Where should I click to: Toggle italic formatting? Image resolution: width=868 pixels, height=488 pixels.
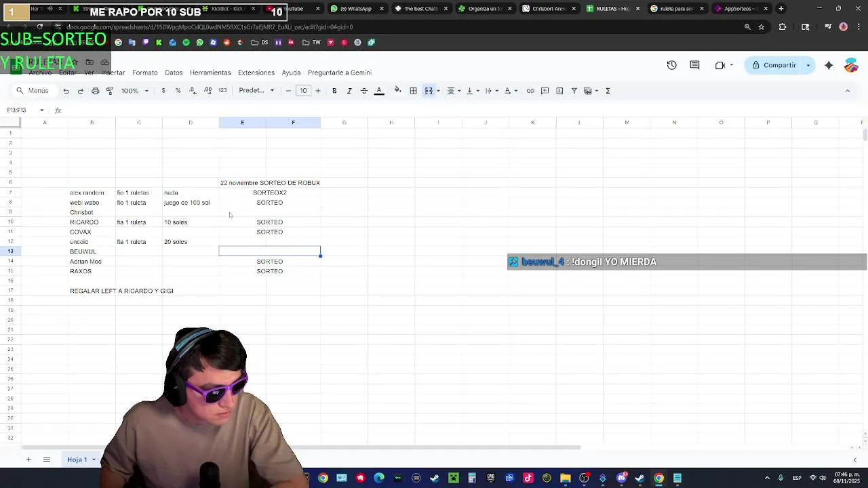[x=349, y=91]
